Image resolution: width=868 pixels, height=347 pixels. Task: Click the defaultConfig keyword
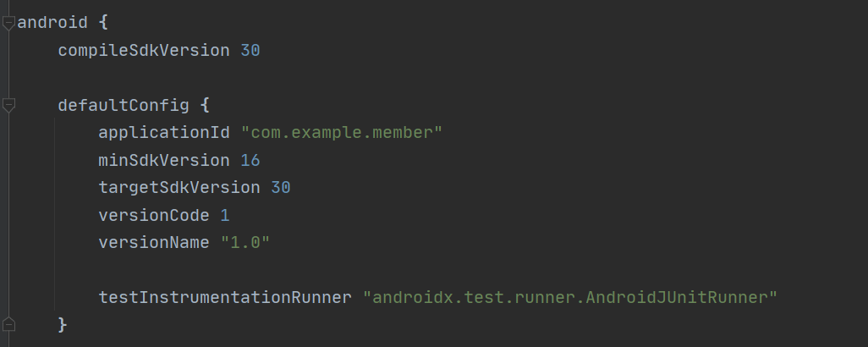point(124,105)
